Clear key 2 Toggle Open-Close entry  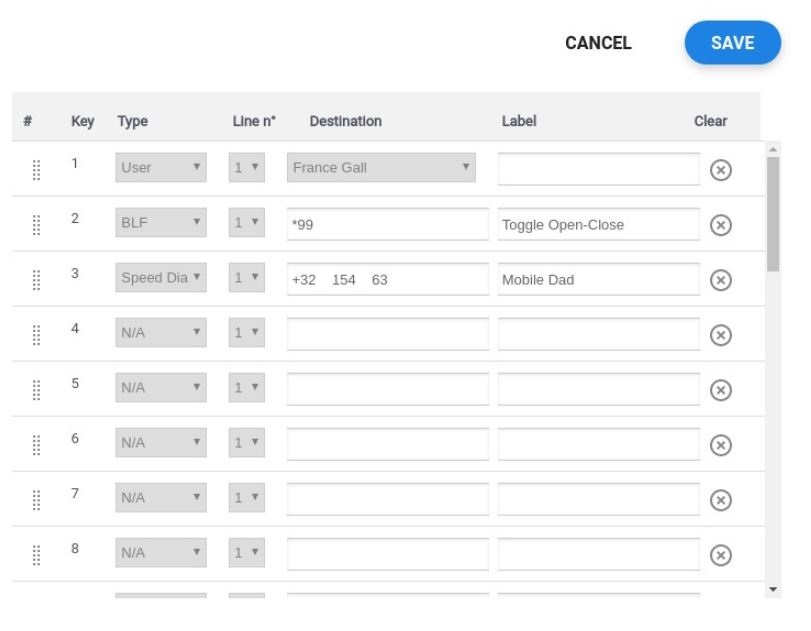[x=720, y=225]
